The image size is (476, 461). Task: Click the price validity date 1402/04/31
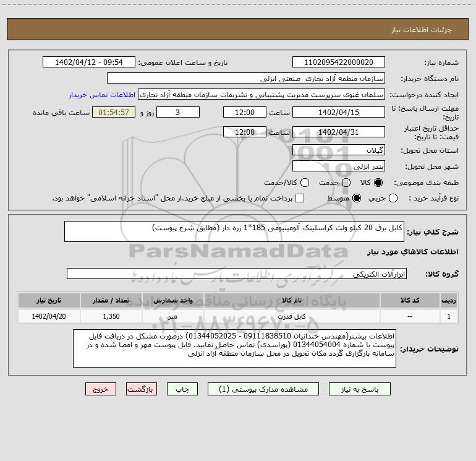click(x=339, y=132)
